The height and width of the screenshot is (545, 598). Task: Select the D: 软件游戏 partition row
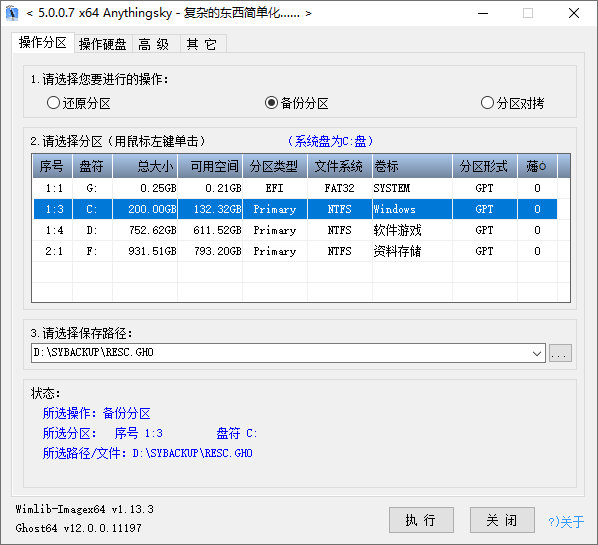coord(295,230)
